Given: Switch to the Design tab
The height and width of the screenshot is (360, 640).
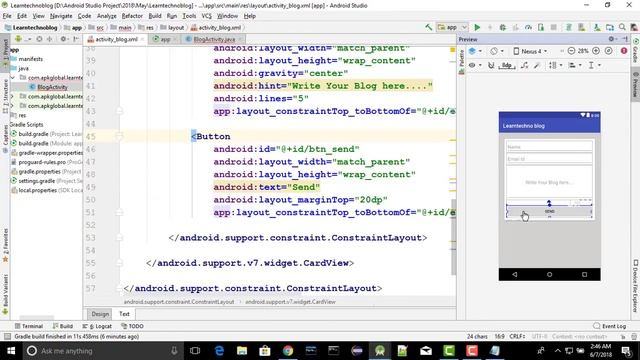Looking at the screenshot, I should [100, 314].
